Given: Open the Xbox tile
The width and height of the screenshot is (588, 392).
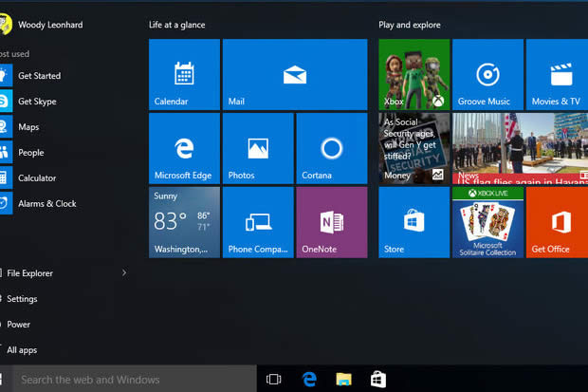Looking at the screenshot, I should (413, 74).
